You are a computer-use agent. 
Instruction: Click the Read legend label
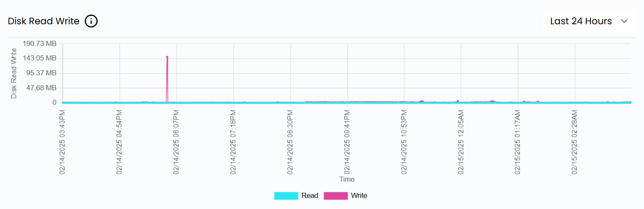tap(309, 196)
